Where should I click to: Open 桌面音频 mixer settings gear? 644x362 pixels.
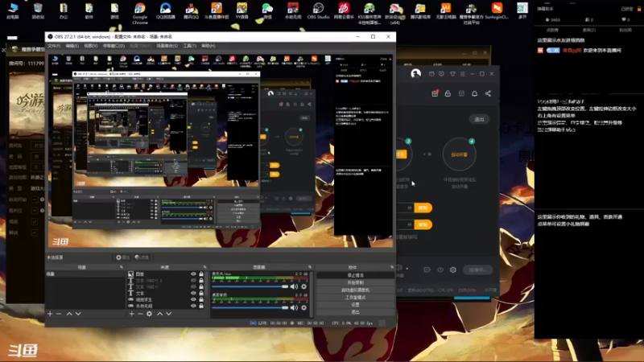point(304,307)
